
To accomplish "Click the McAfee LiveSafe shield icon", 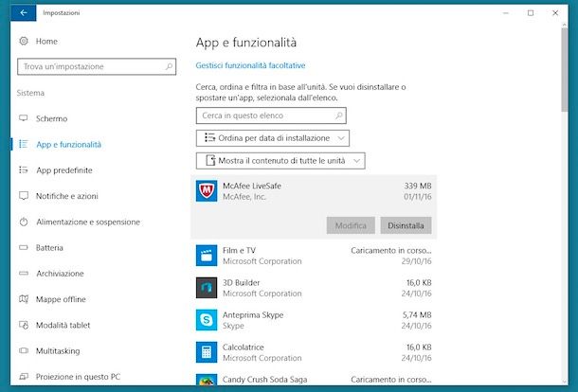I will point(207,191).
